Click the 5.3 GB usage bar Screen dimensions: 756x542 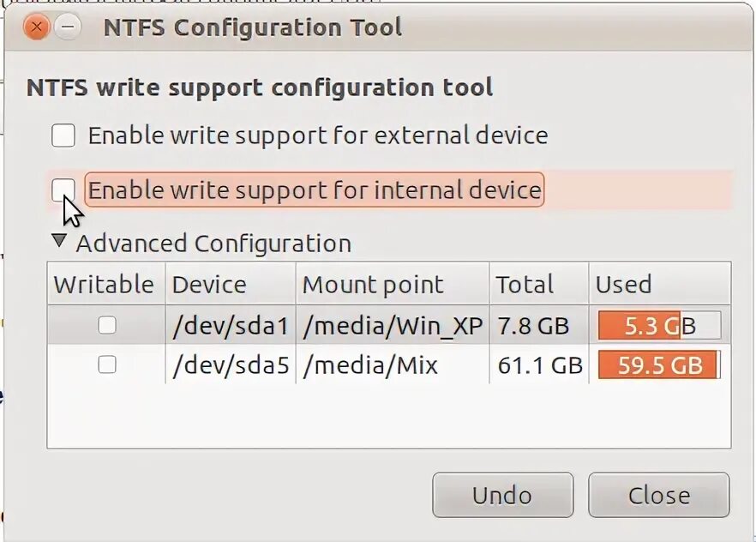659,326
